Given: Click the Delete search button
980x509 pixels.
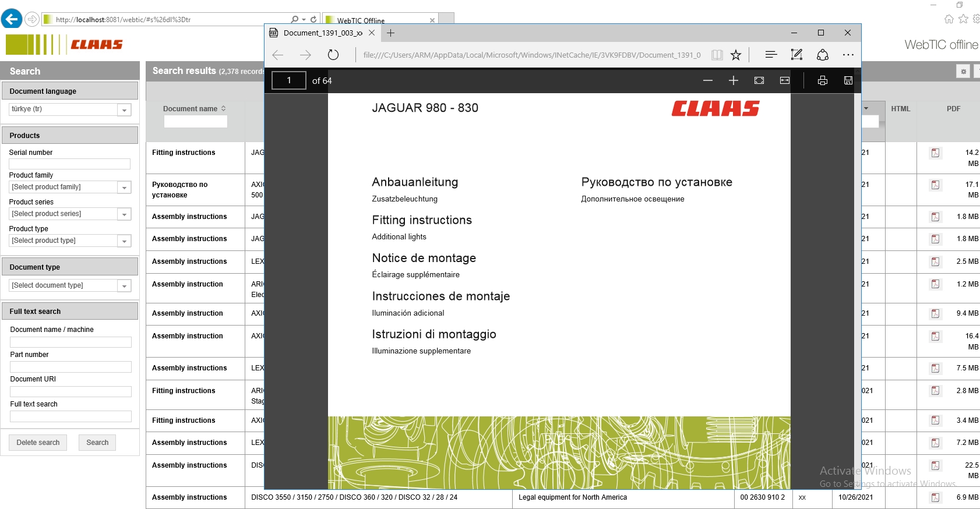Looking at the screenshot, I should point(38,443).
